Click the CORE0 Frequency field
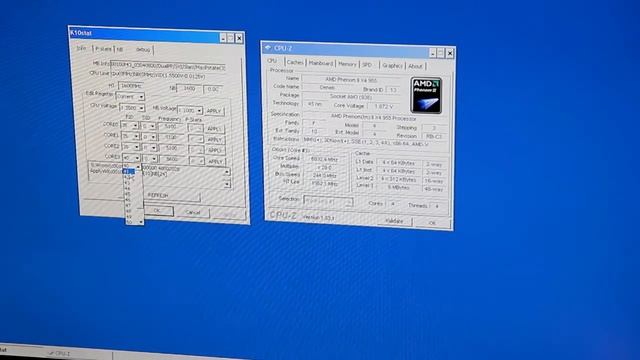Screen dimensions: 640x360 [171, 126]
